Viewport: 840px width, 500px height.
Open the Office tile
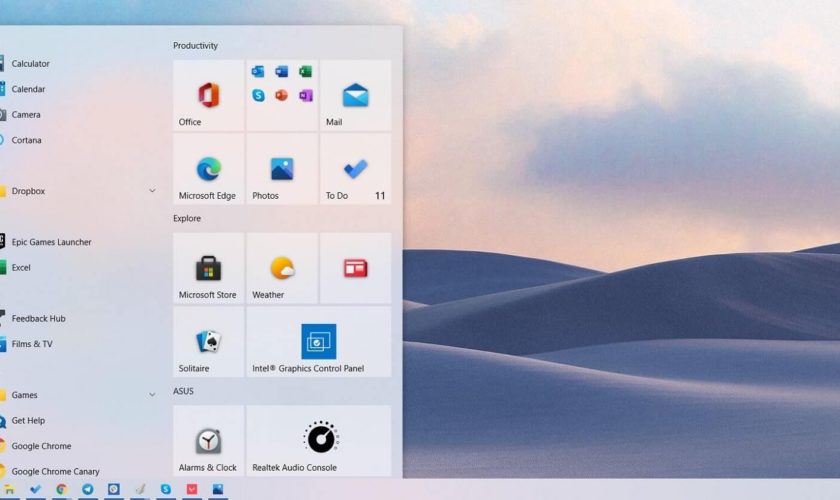208,96
